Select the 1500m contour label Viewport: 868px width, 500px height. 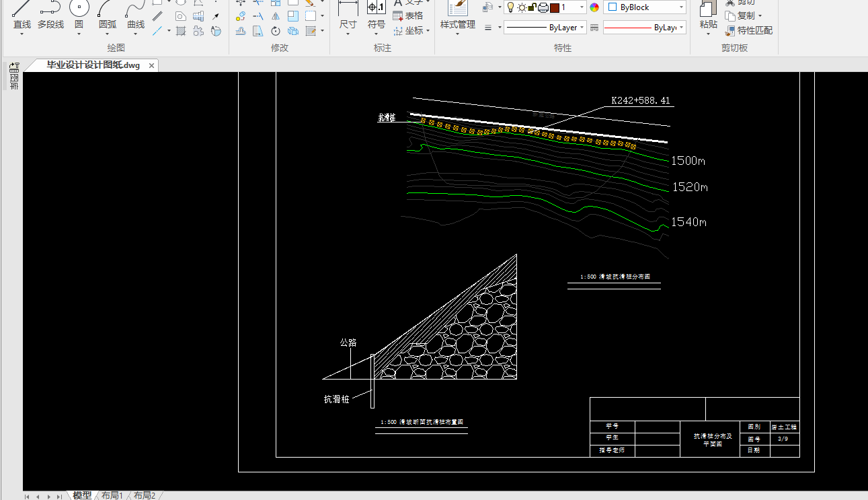[688, 161]
